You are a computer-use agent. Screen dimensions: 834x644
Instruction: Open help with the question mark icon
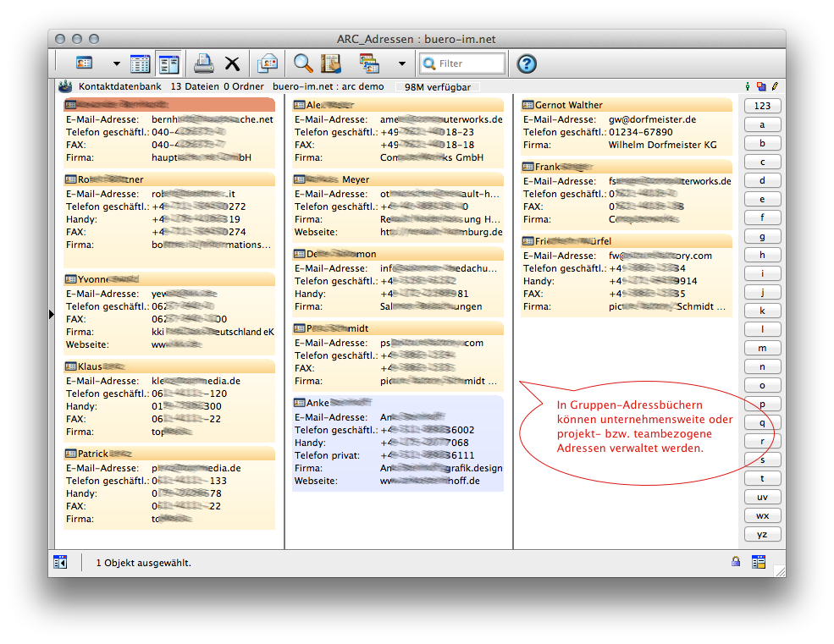[527, 63]
